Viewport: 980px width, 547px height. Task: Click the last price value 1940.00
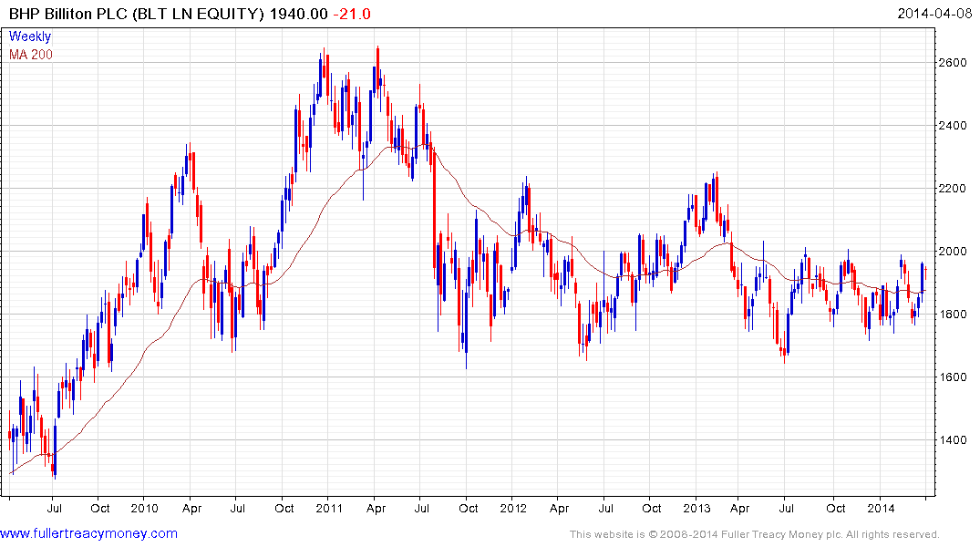tap(298, 14)
